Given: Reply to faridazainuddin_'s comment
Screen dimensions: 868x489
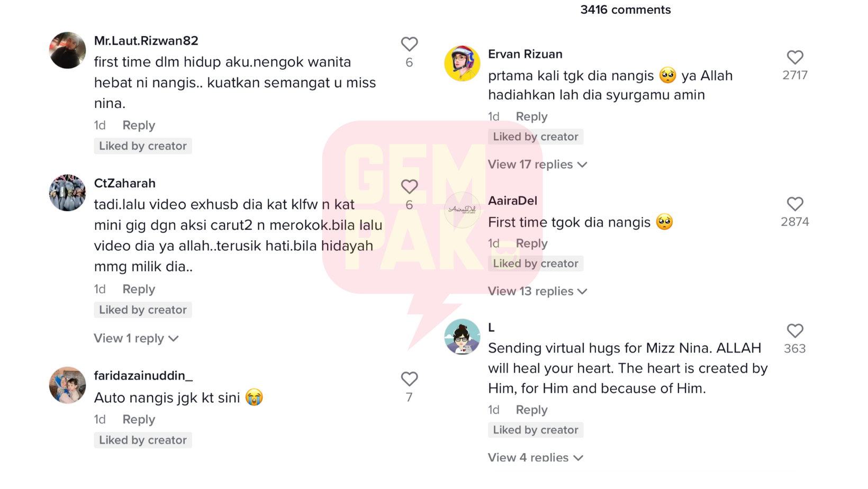Looking at the screenshot, I should (139, 420).
